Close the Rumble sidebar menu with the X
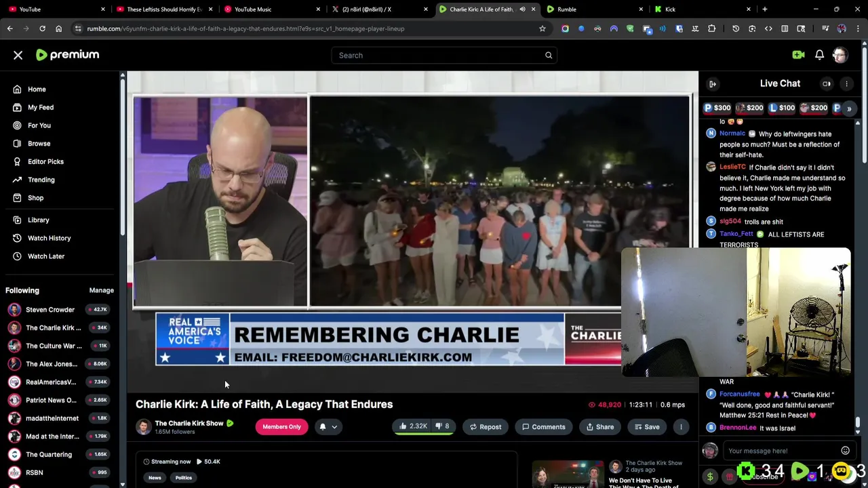 click(18, 55)
